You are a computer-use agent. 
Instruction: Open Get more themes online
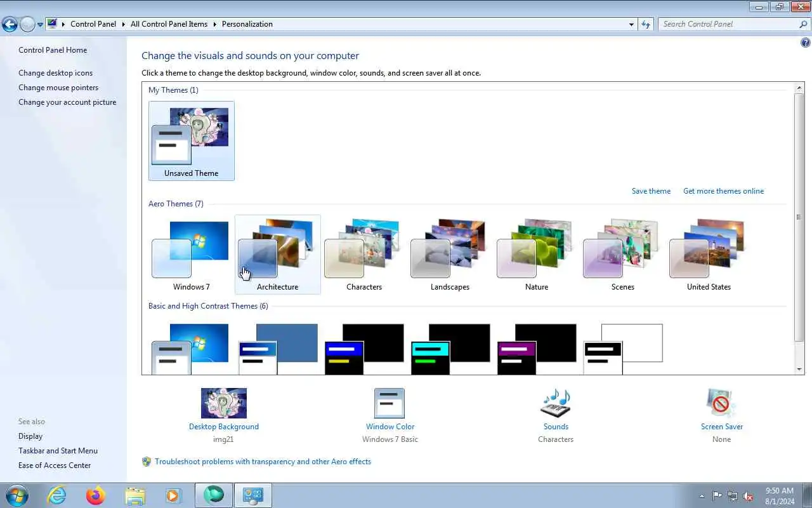pyautogui.click(x=723, y=191)
